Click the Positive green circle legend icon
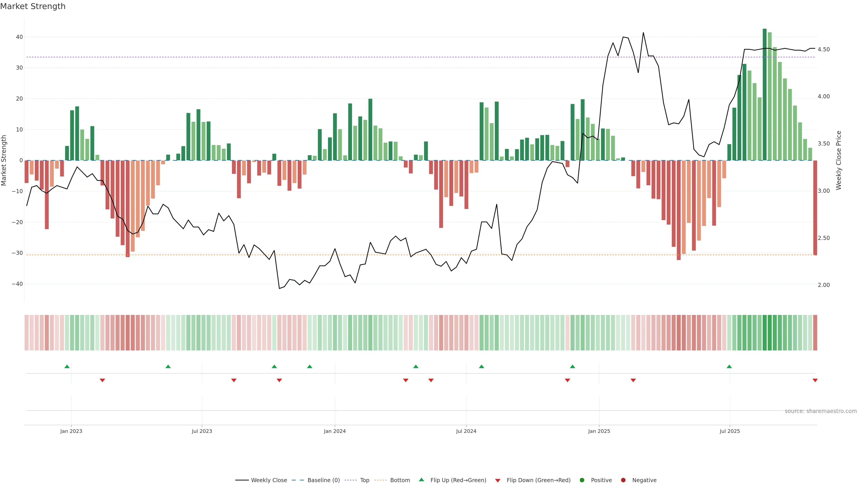Screen dimensions: 868x488 582,480
